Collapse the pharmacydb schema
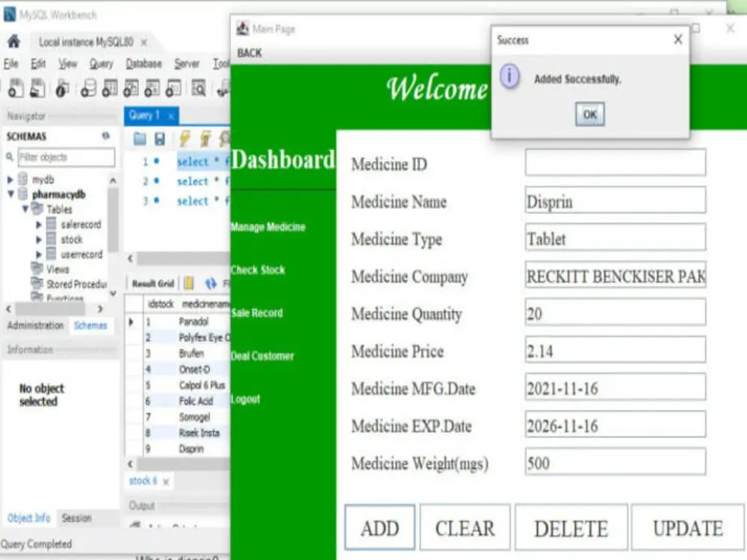This screenshot has width=747, height=560. (10, 194)
